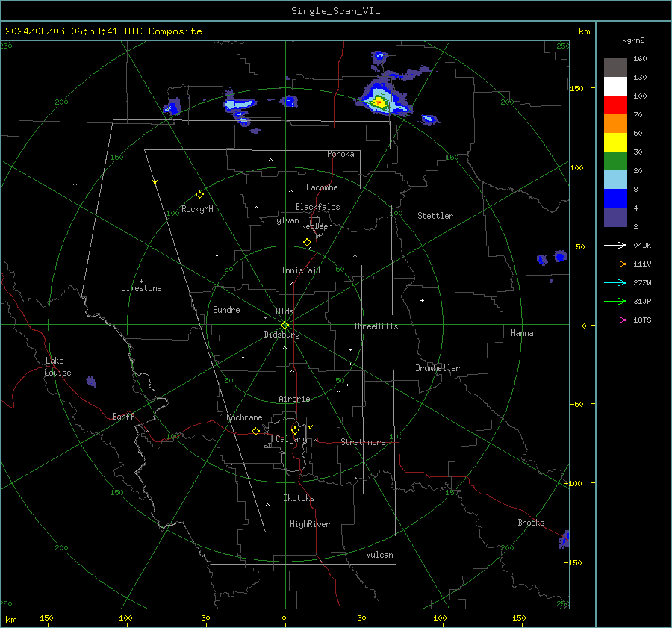Choose the green 20-30 legend swatch
Image resolution: width=672 pixels, height=628 pixels.
point(615,161)
